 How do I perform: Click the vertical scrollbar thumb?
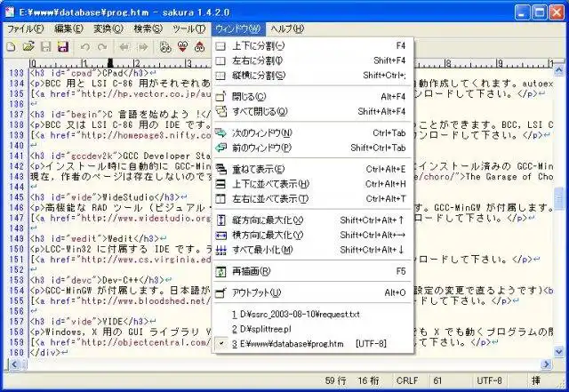(559, 198)
